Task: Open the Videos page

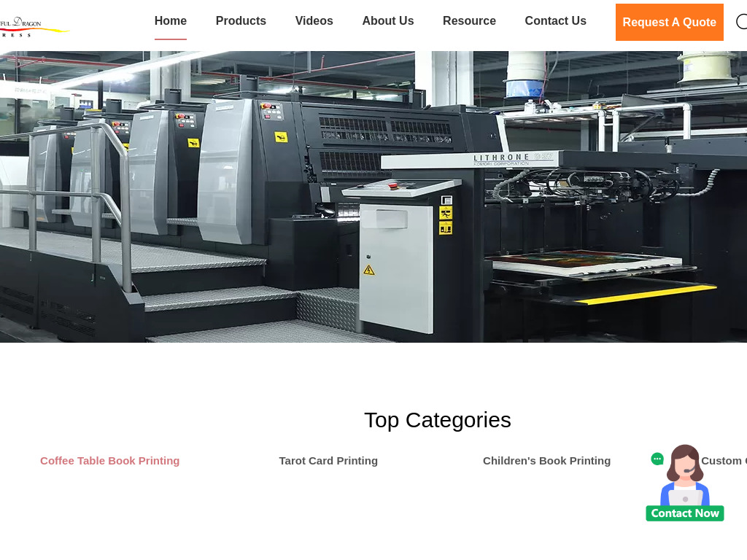Action: point(314,21)
